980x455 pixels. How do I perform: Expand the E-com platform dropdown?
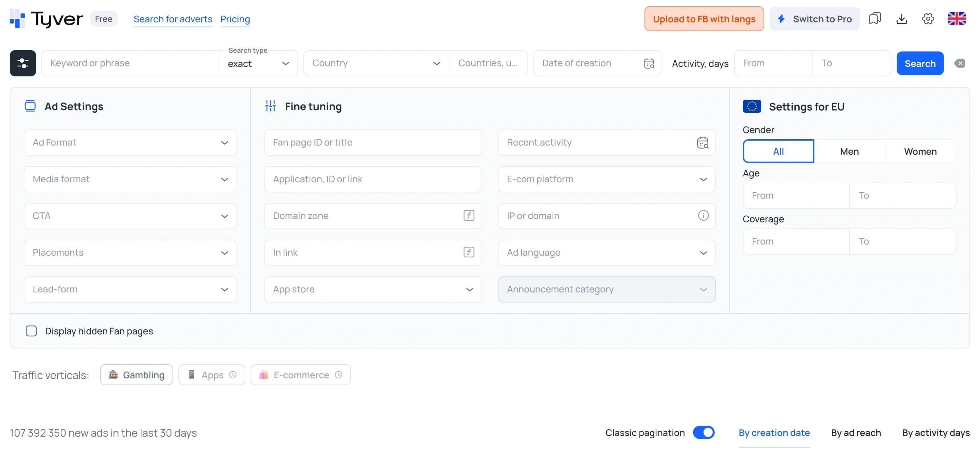coord(606,179)
